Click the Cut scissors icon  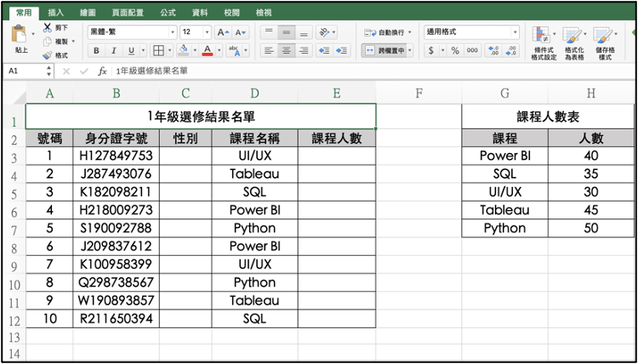(x=48, y=28)
